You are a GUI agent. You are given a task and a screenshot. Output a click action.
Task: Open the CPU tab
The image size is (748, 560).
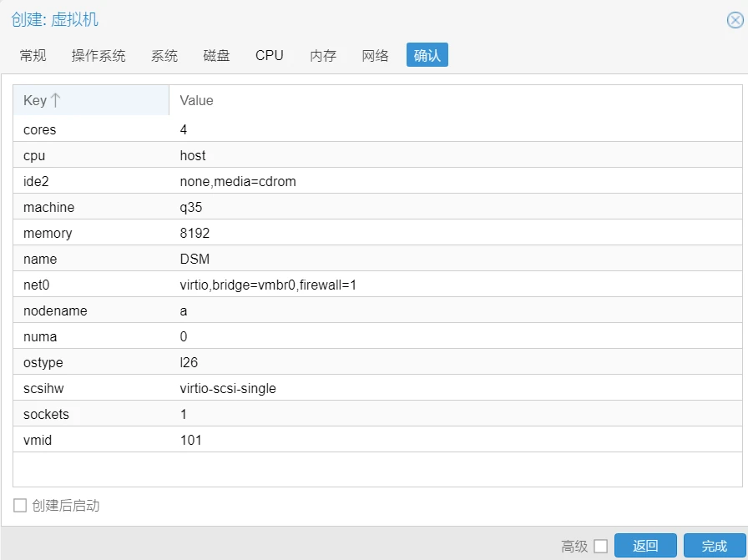click(x=270, y=56)
